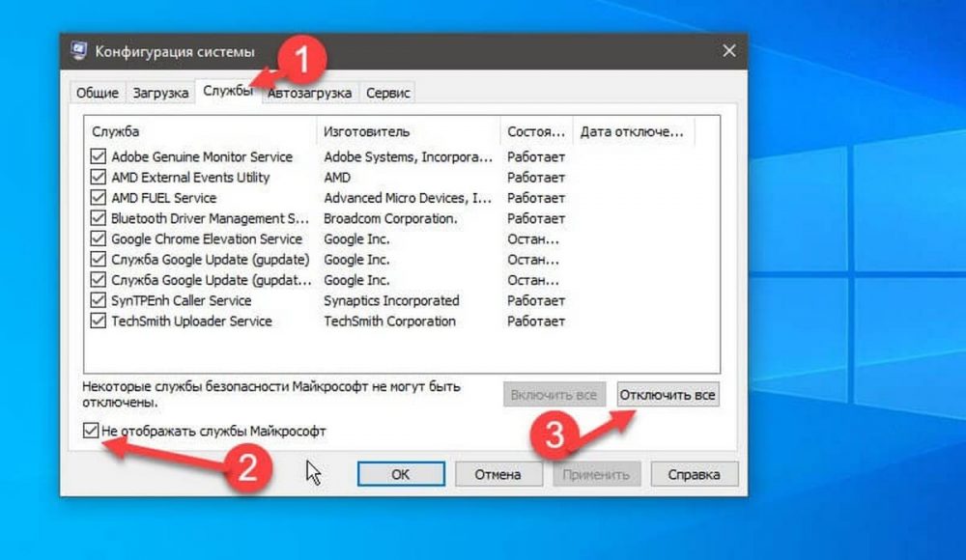The height and width of the screenshot is (560, 966).
Task: Switch to the Общие tab
Action: (97, 93)
